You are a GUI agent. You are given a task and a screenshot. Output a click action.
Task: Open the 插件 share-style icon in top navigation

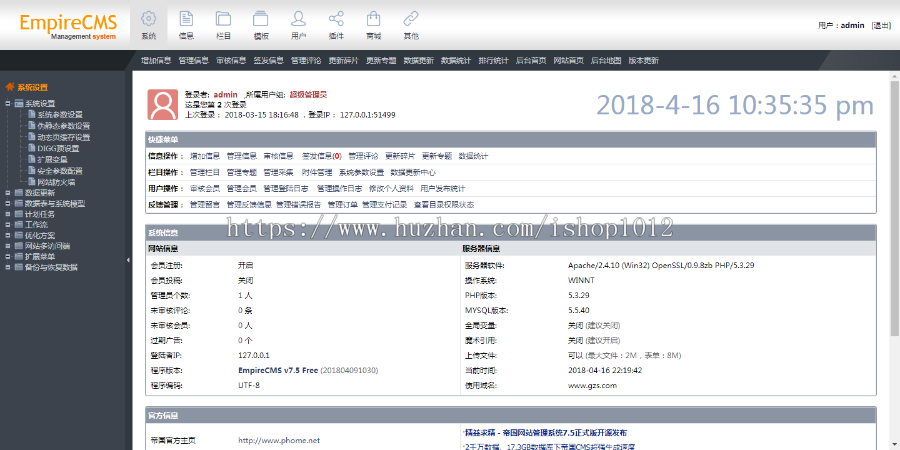coord(336,18)
